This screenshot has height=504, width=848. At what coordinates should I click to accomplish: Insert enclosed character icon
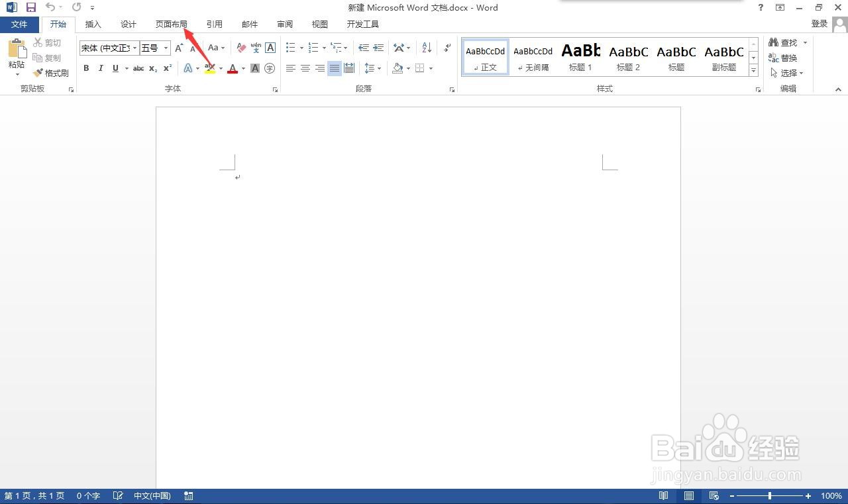(x=270, y=68)
